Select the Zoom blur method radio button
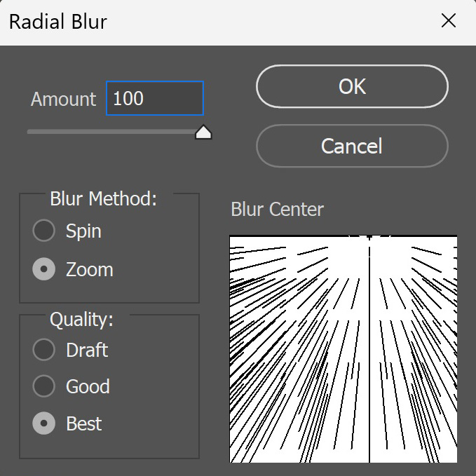 44,269
